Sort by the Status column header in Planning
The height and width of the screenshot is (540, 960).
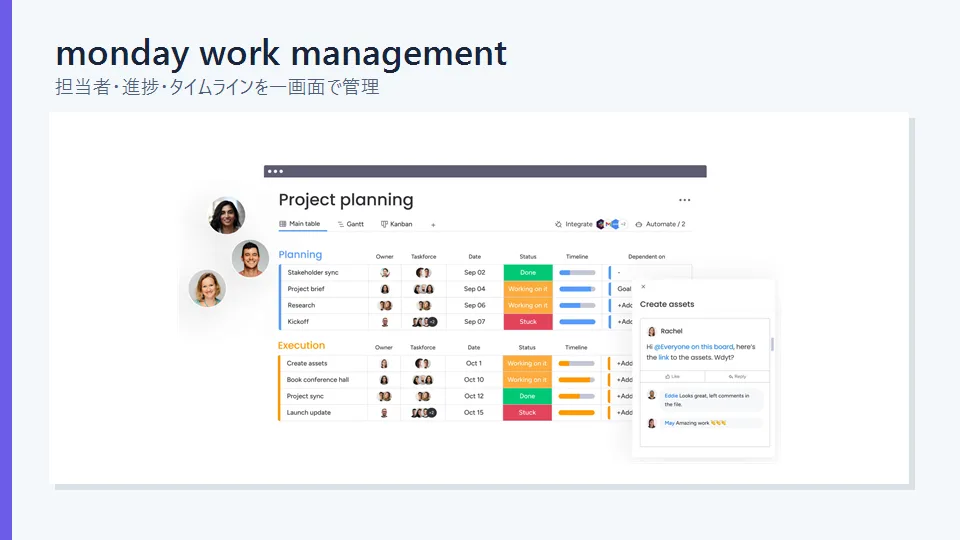click(528, 257)
